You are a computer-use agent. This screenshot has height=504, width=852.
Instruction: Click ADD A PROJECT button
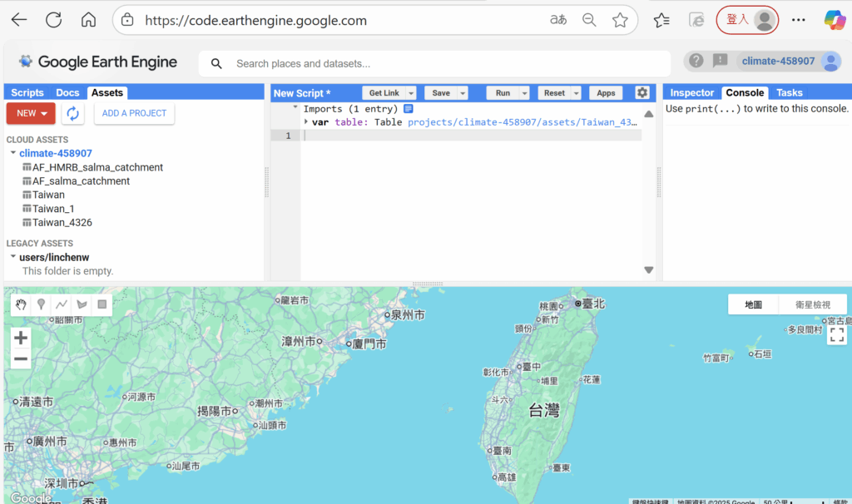(134, 113)
